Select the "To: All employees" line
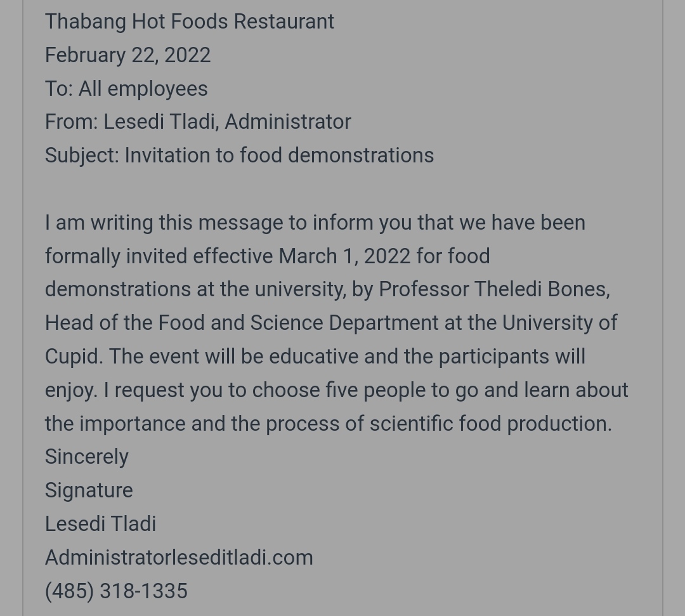This screenshot has width=685, height=616. (126, 89)
